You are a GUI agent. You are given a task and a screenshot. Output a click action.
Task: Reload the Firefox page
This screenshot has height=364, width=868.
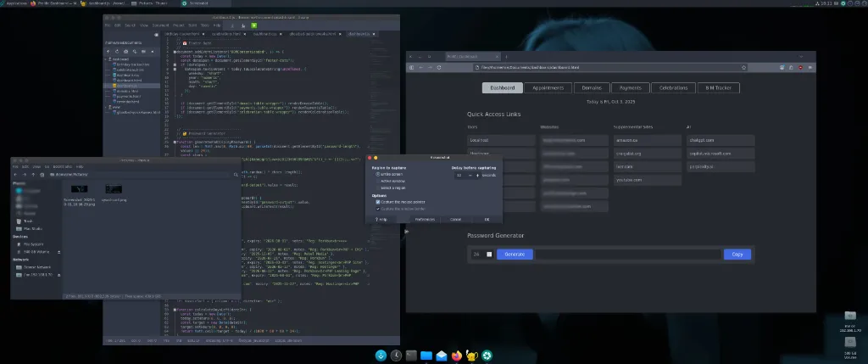439,66
